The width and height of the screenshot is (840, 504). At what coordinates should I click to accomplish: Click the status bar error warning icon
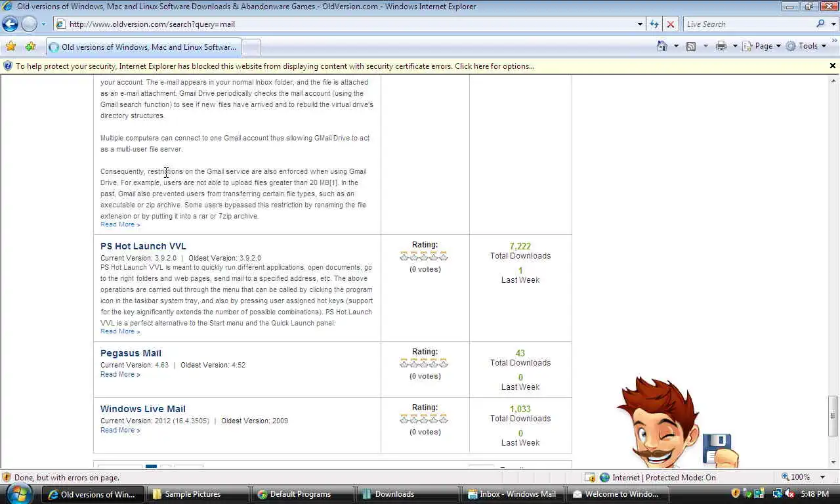pyautogui.click(x=7, y=477)
